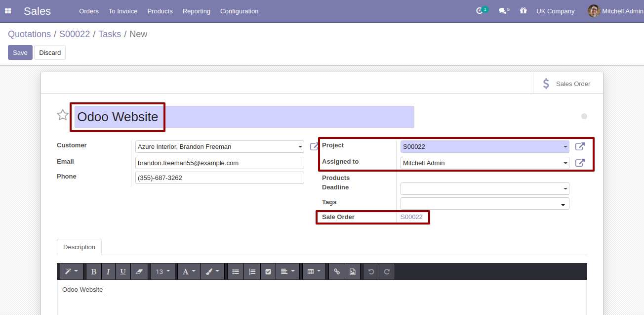Viewport: 644px width, 315px height.
Task: Insert an unordered bullet list
Action: 236,271
